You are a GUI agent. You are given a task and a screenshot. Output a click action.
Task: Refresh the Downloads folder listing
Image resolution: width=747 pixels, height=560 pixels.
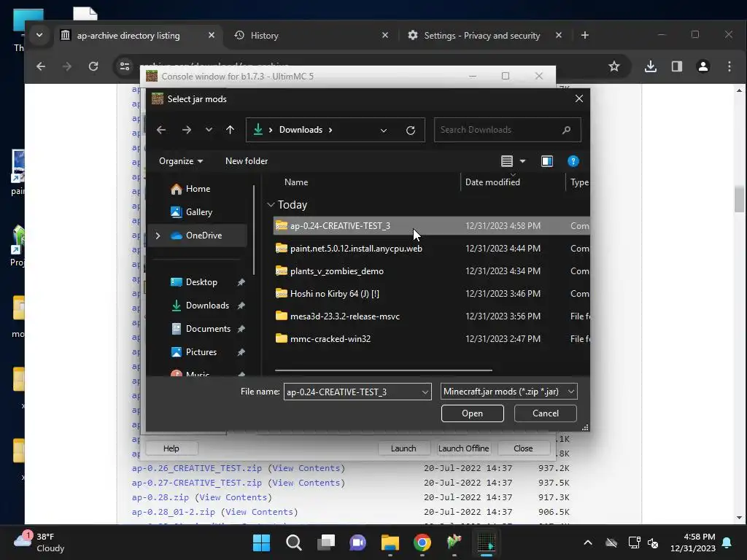click(x=411, y=130)
